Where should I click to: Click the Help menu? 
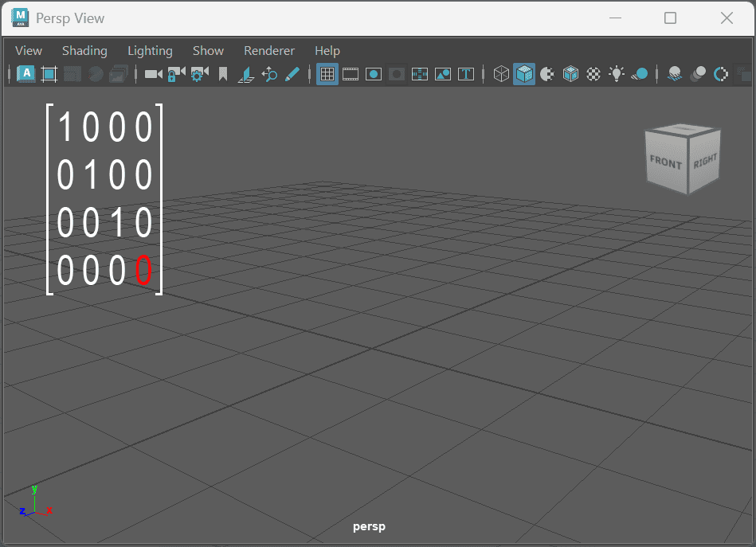point(327,50)
